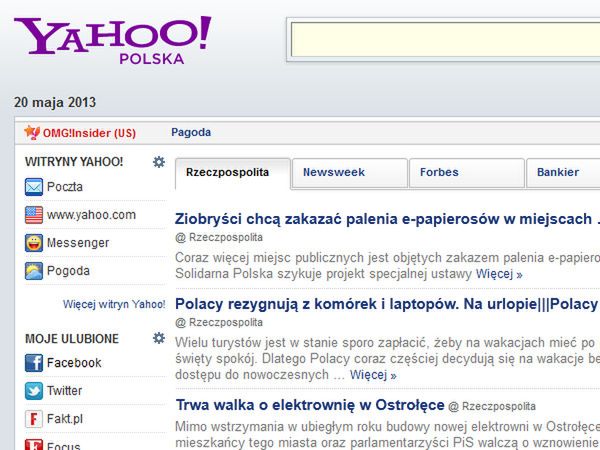Click Więcej » after Solidarna Polska summary
600x450 pixels.
tap(499, 274)
